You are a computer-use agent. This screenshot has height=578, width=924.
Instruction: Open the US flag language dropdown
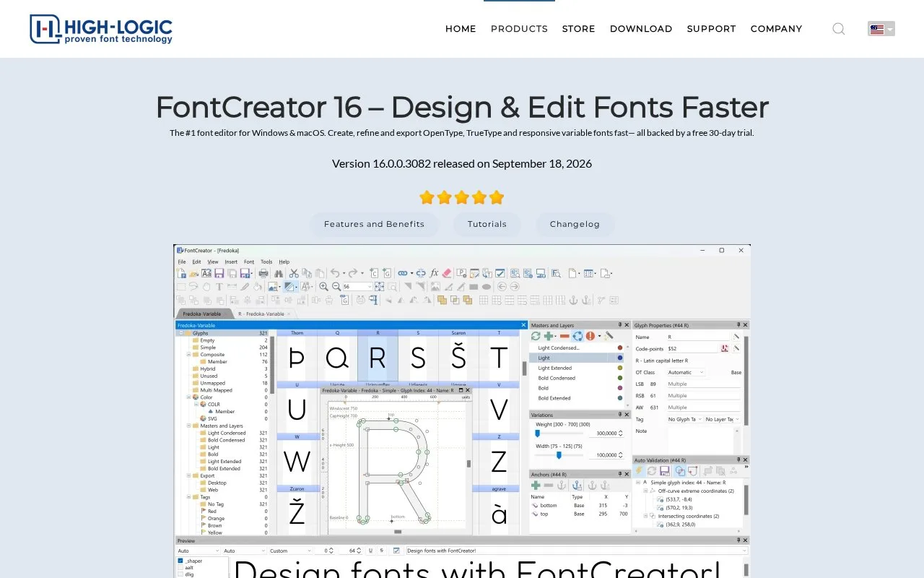point(881,29)
